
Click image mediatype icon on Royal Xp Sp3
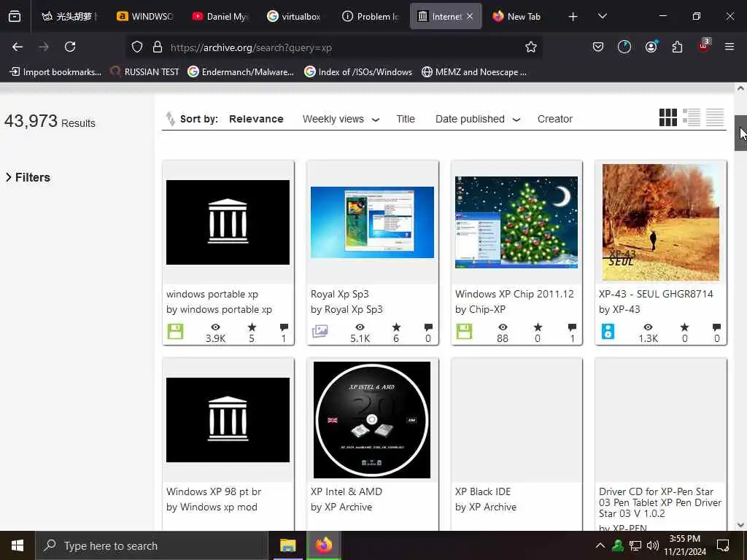320,331
